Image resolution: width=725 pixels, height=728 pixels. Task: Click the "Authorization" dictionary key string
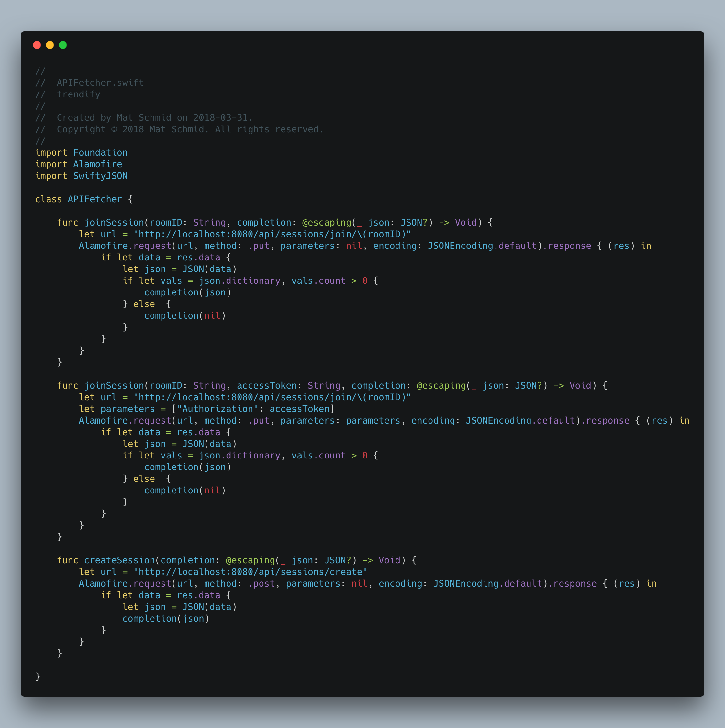(217, 409)
